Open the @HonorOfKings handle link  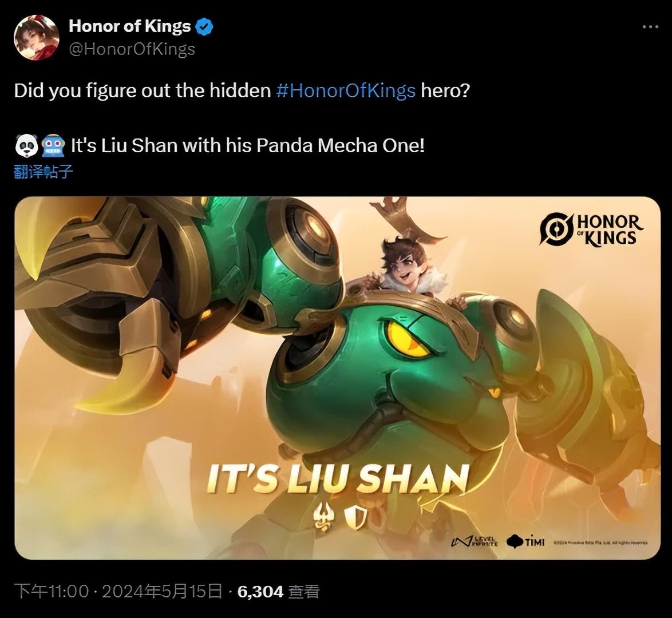[x=132, y=49]
